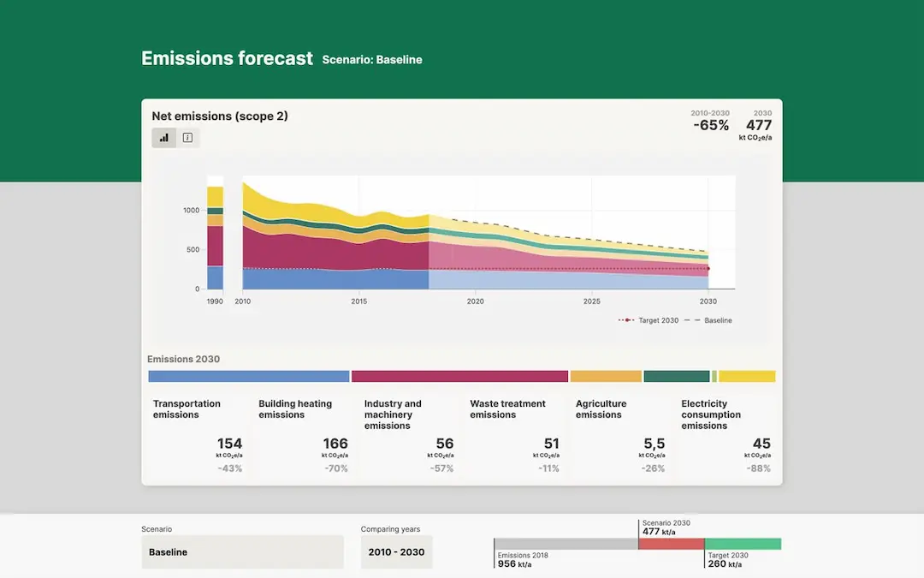The image size is (924, 578).
Task: Click the yellow Electricity consumption bar segment
Action: coord(746,376)
